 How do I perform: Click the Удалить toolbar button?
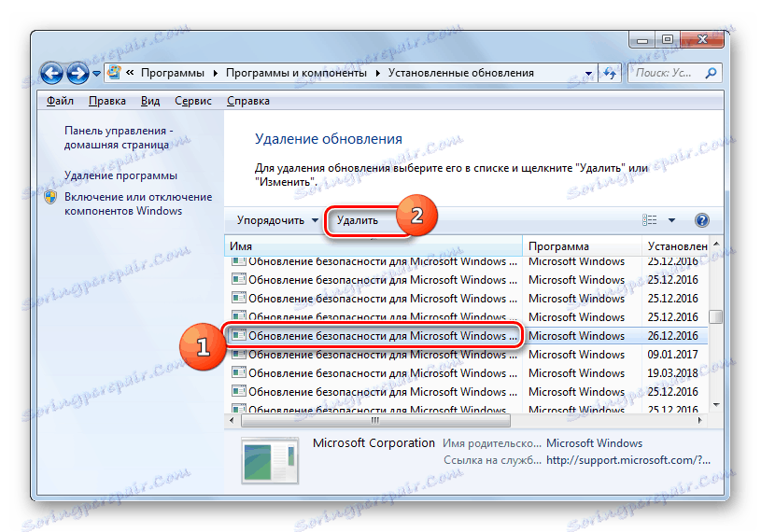point(358,220)
